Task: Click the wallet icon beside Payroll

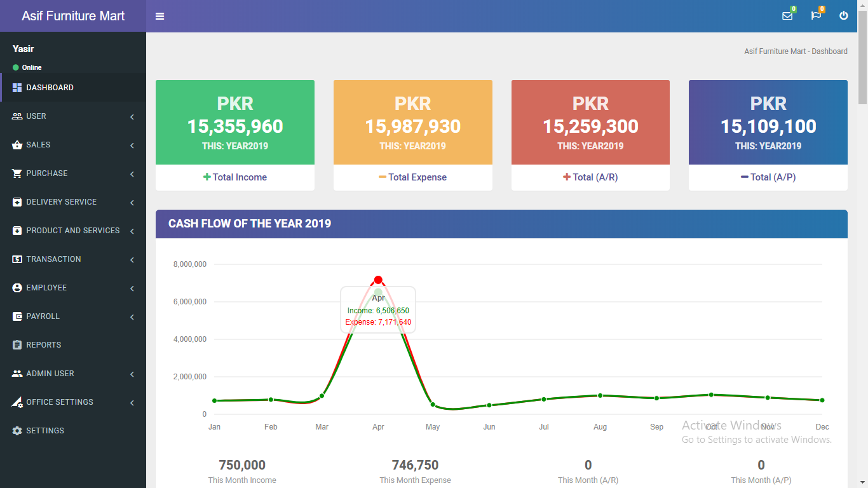Action: 17,316
